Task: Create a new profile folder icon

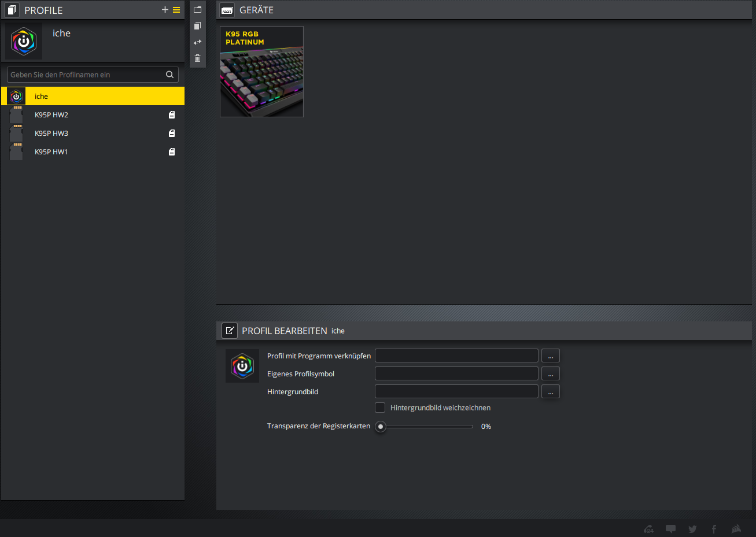Action: pyautogui.click(x=197, y=10)
